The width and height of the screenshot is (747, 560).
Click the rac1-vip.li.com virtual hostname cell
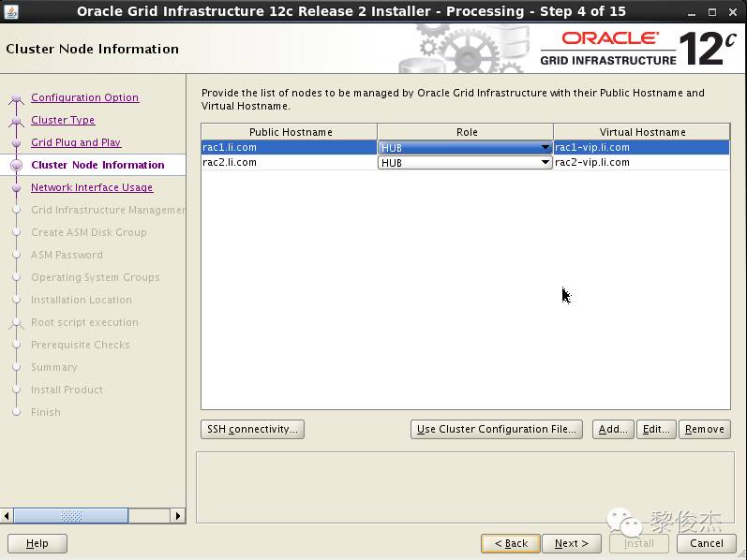tap(642, 147)
